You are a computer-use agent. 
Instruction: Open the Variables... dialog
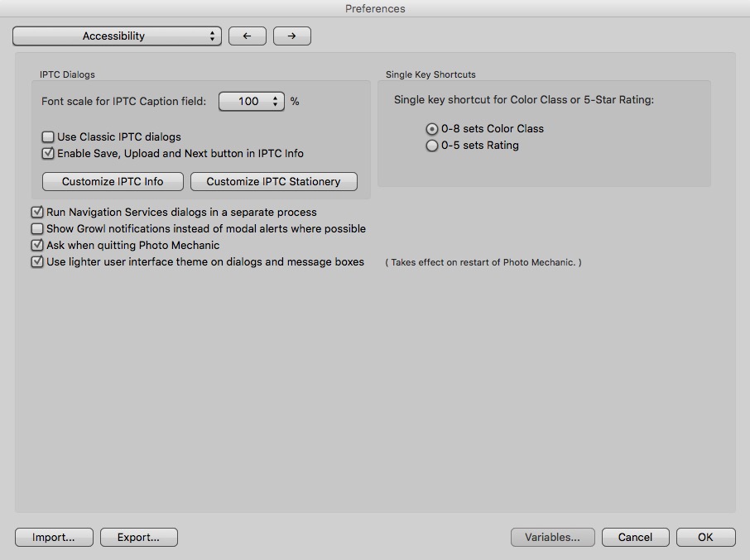pos(552,538)
